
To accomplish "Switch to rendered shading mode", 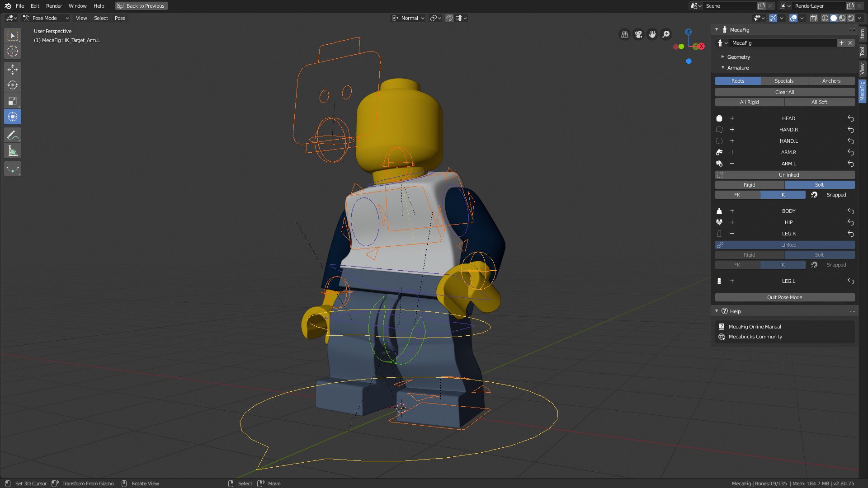I will (x=851, y=18).
